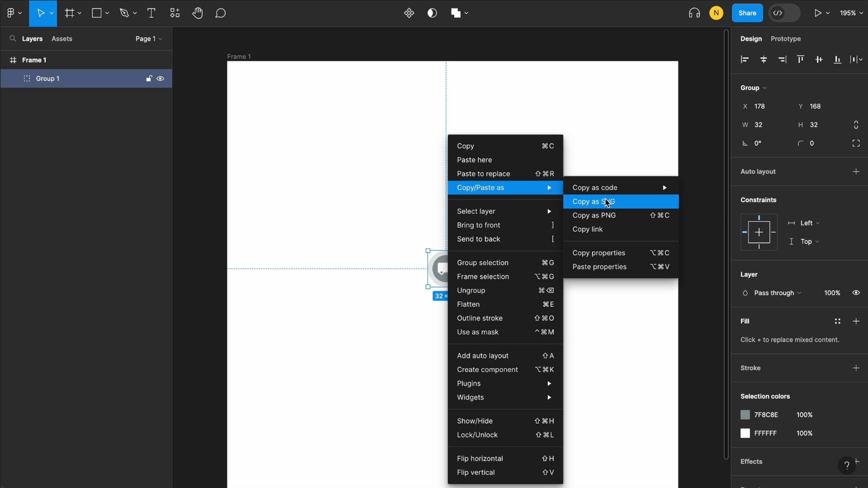Toggle visibility of Group 1 layer
The width and height of the screenshot is (868, 488).
pos(161,78)
